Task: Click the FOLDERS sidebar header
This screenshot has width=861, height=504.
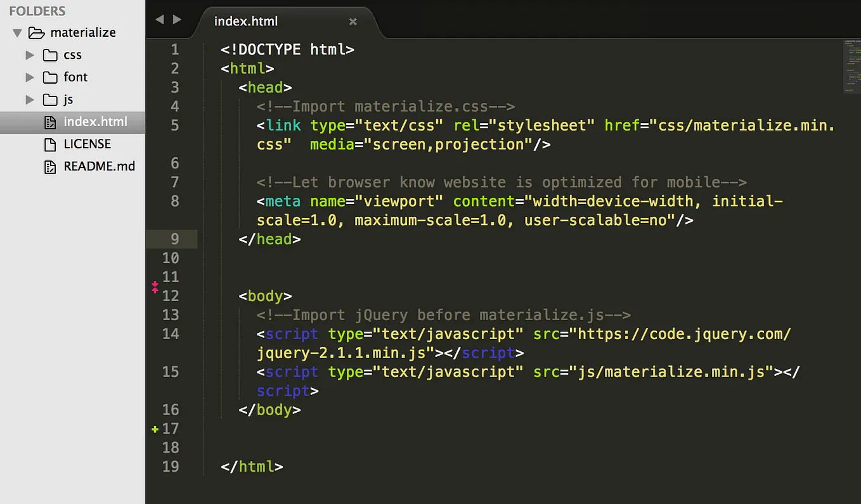Action: (37, 11)
